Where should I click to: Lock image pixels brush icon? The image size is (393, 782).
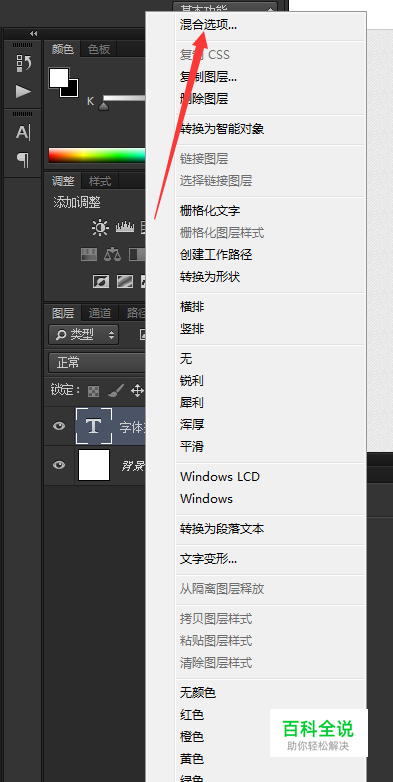(x=115, y=391)
